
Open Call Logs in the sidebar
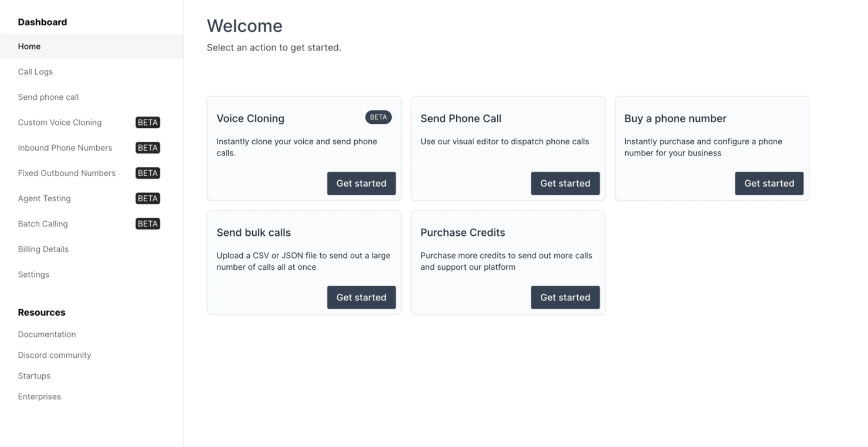click(91, 72)
